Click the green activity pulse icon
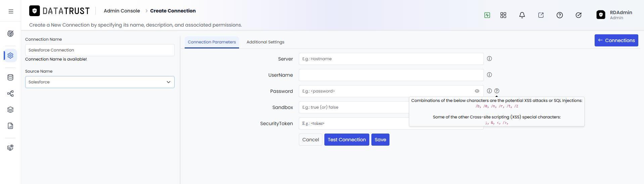 [x=487, y=15]
